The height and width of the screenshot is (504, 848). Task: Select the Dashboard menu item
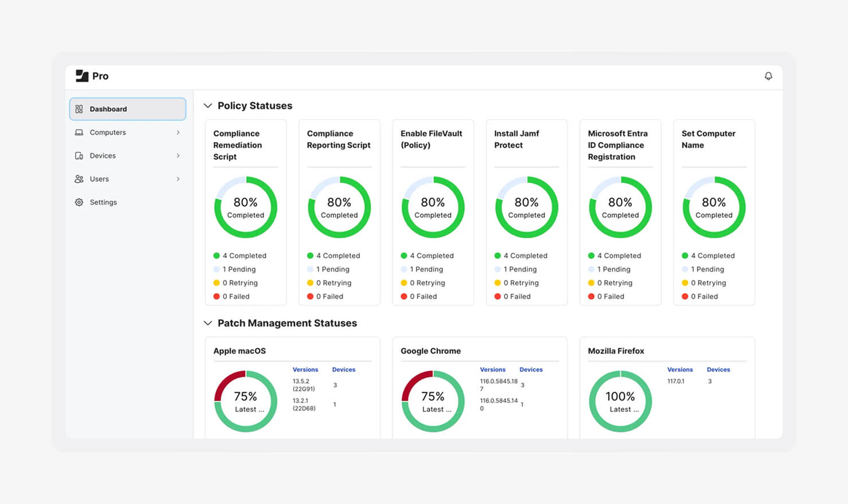pos(128,109)
